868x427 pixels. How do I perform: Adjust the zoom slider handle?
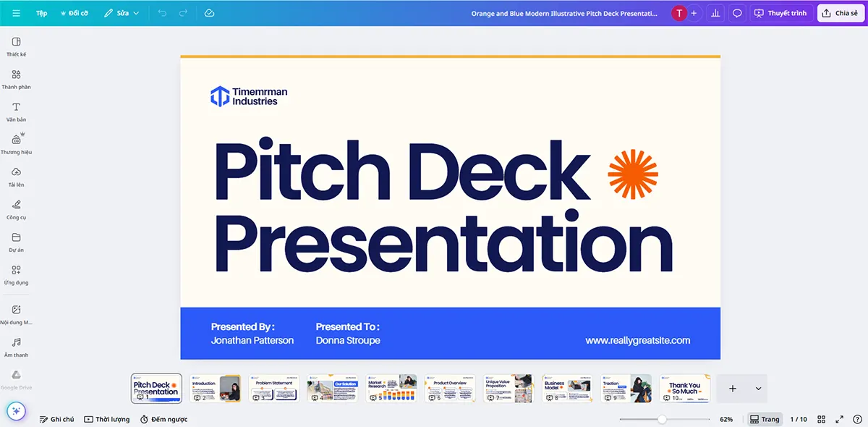(662, 419)
